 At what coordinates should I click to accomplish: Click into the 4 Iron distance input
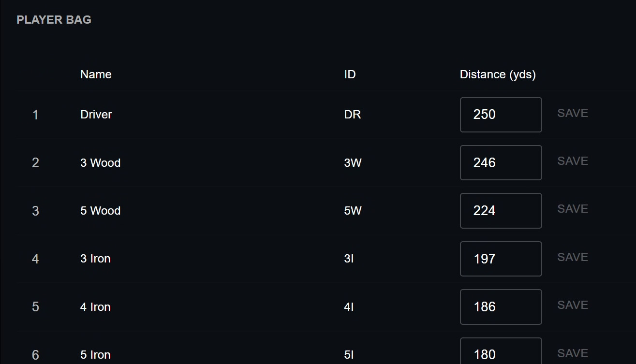click(501, 306)
